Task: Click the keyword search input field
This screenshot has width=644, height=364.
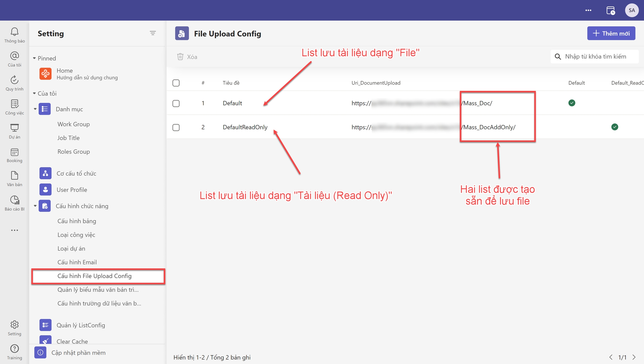Action: 598,57
